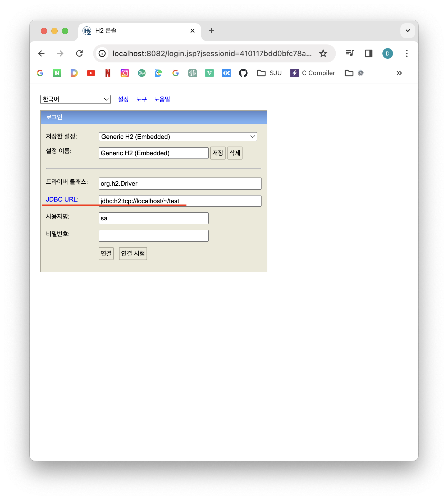Toggle the browser side panel icon
The width and height of the screenshot is (448, 500).
(369, 53)
